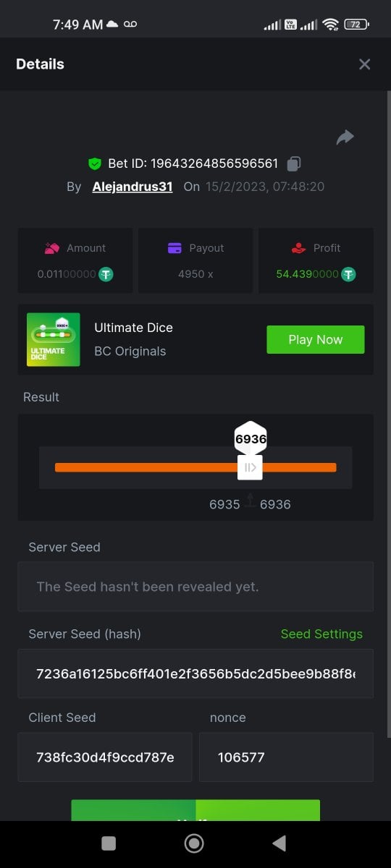Tap the red Profit hand icon
The width and height of the screenshot is (391, 868).
[298, 248]
